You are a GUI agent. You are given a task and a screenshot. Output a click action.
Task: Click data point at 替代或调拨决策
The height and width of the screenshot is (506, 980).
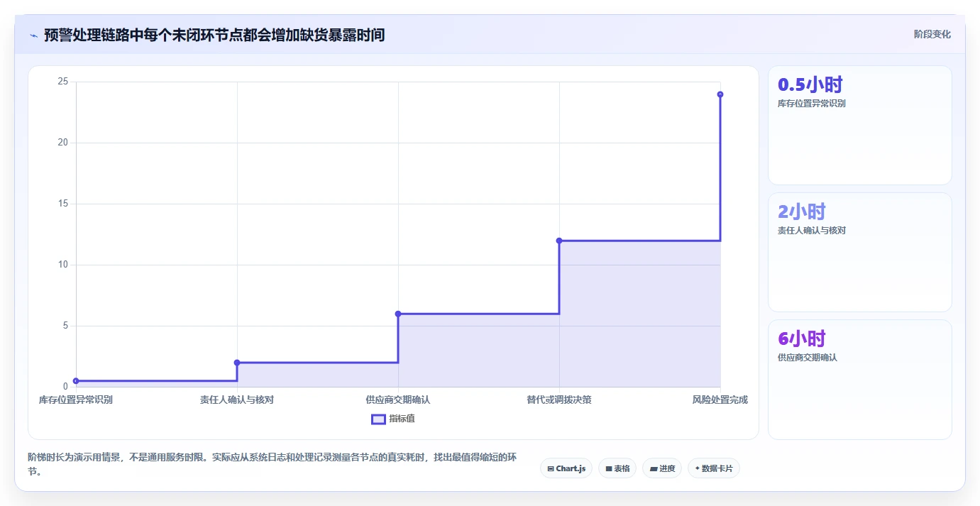(559, 241)
